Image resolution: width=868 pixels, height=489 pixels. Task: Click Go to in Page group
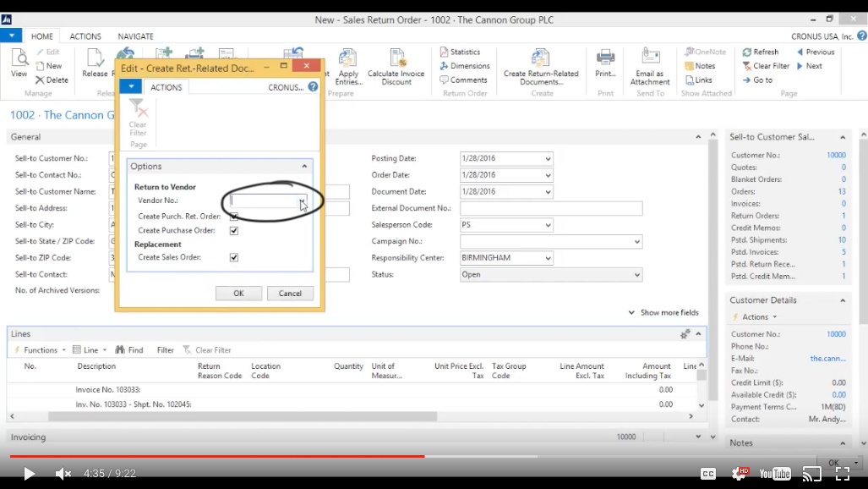coord(757,80)
